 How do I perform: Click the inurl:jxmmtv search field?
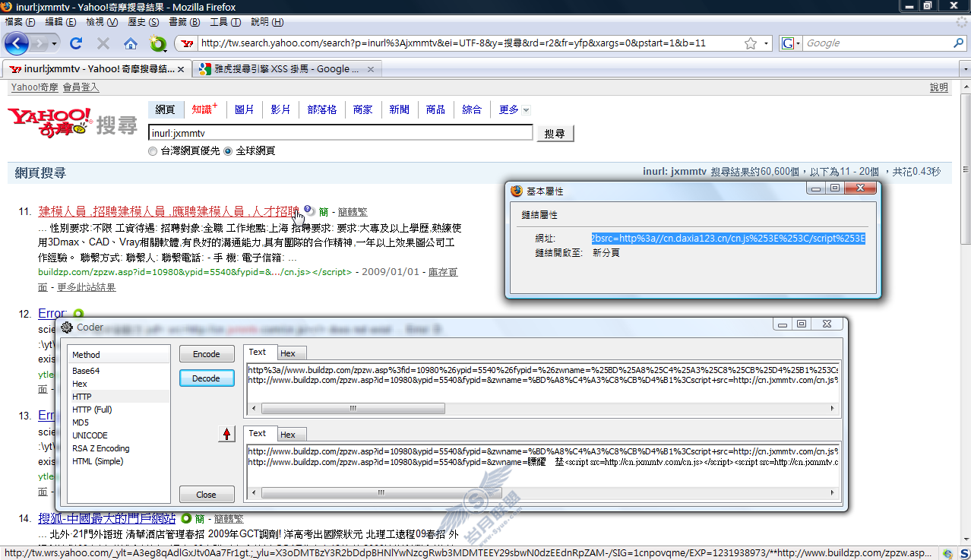[340, 133]
